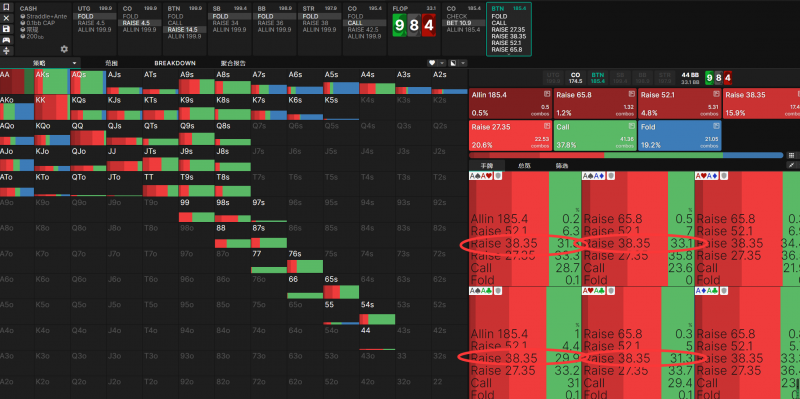Select the 76s cell in the hand matrix
The image size is (800, 399).
(x=305, y=261)
